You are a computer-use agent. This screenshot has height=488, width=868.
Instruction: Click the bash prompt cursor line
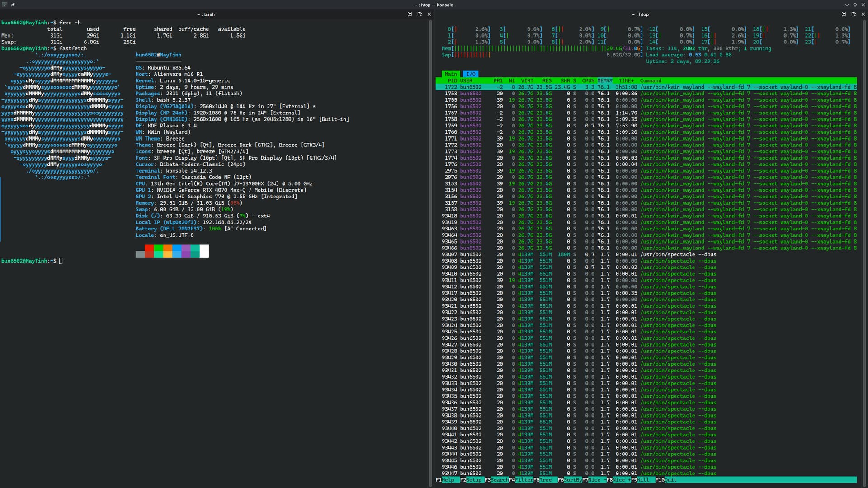point(32,261)
